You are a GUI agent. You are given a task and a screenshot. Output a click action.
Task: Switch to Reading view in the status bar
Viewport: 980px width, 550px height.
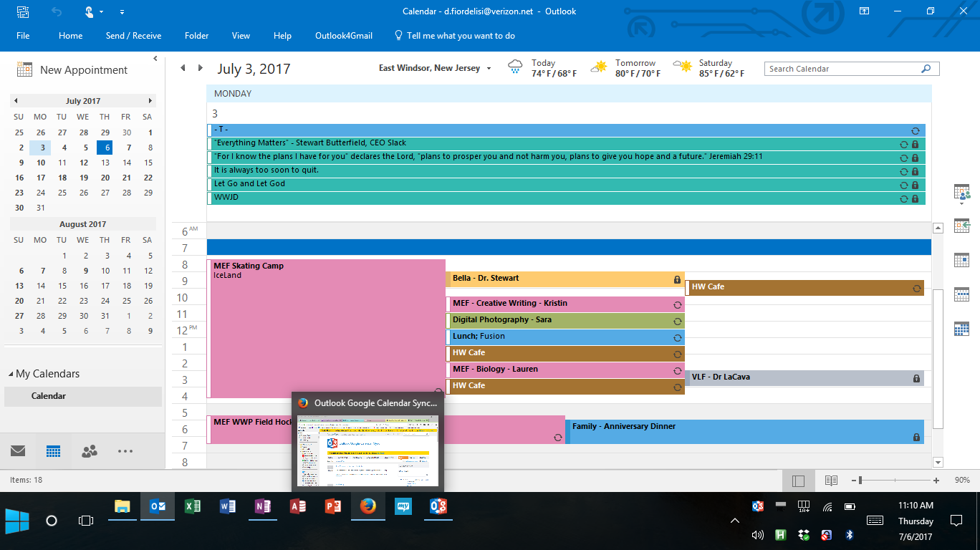[830, 479]
